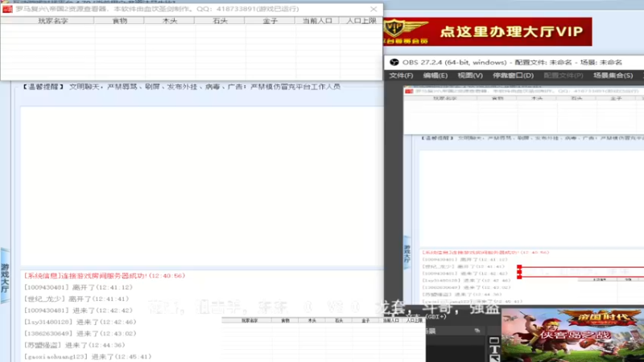The image size is (644, 362).
Task: Open the OBS 编辑(E) menu
Action: click(435, 76)
